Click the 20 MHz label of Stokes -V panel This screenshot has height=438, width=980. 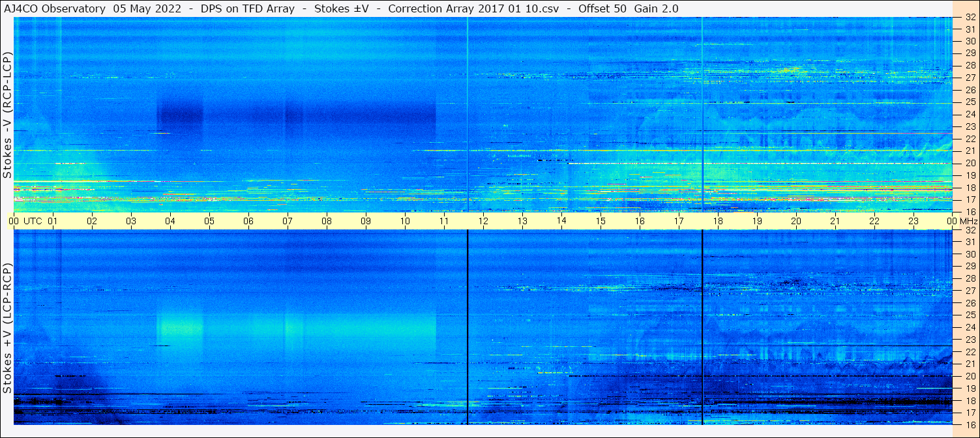point(970,163)
